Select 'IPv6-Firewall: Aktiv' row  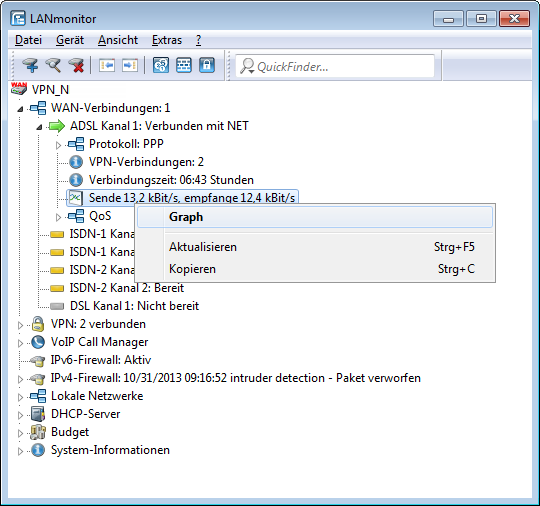(101, 360)
